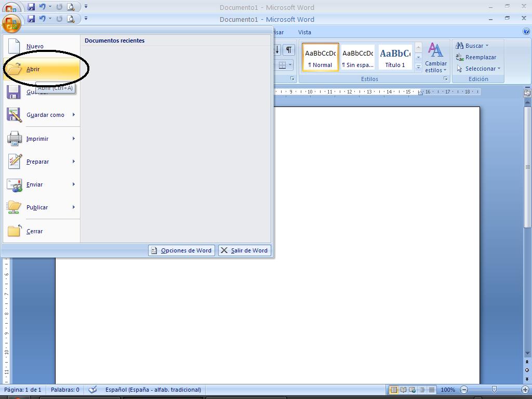Viewport: 532px width, 399px height.
Task: Toggle paragraph marks with the pilcrow icon
Action: click(289, 50)
